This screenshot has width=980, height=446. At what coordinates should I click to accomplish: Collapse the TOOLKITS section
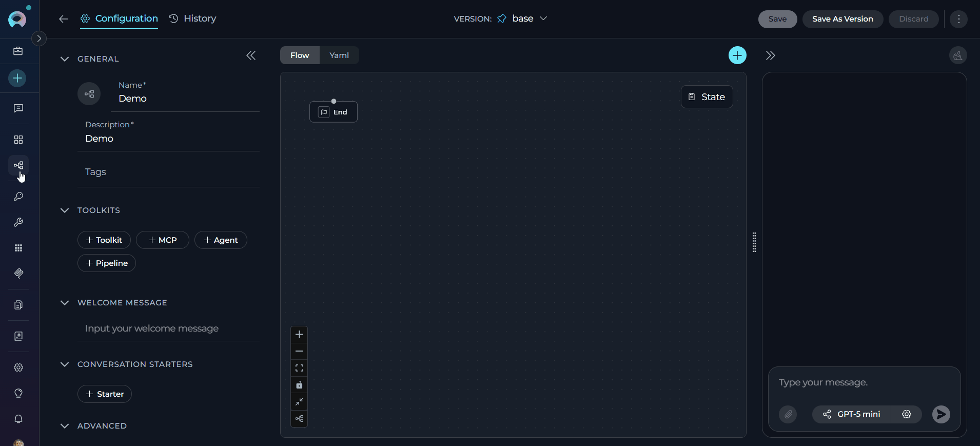point(65,210)
